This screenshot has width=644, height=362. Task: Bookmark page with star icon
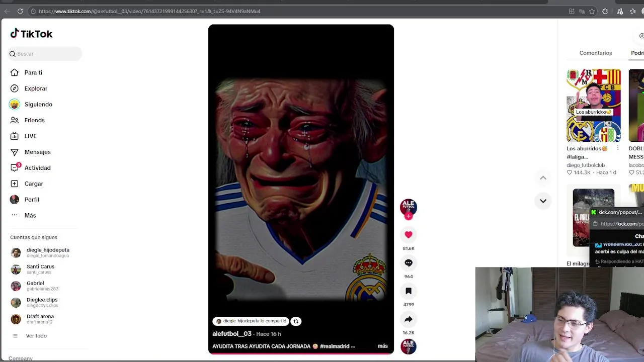pyautogui.click(x=592, y=11)
